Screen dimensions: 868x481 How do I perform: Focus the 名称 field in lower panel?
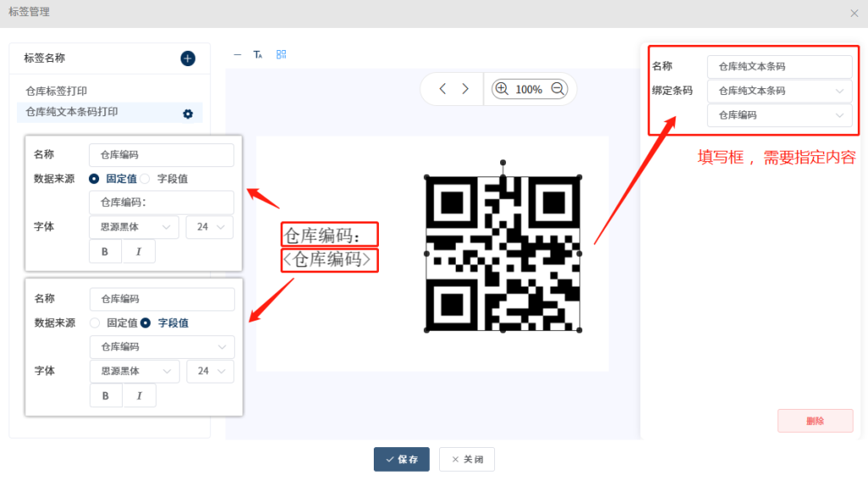[x=162, y=299]
